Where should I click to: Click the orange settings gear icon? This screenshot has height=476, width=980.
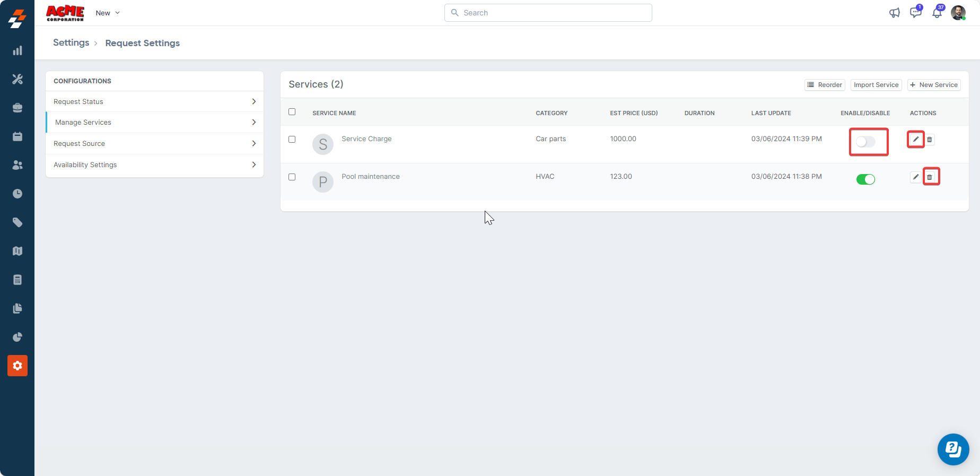click(17, 366)
